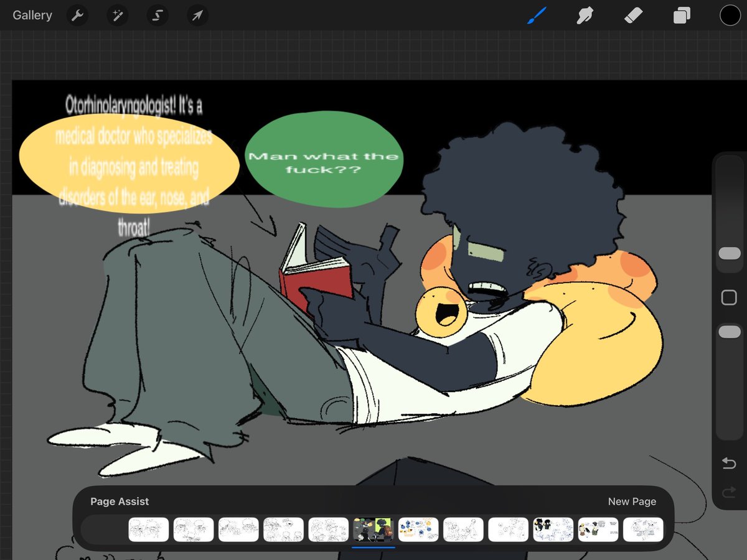Open the eighth page thumbnail in Page Assist
This screenshot has height=560, width=747.
[463, 530]
